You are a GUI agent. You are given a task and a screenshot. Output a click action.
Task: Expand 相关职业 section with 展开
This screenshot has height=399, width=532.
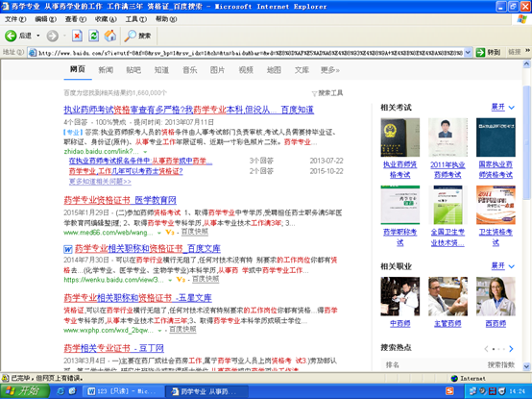pyautogui.click(x=503, y=266)
